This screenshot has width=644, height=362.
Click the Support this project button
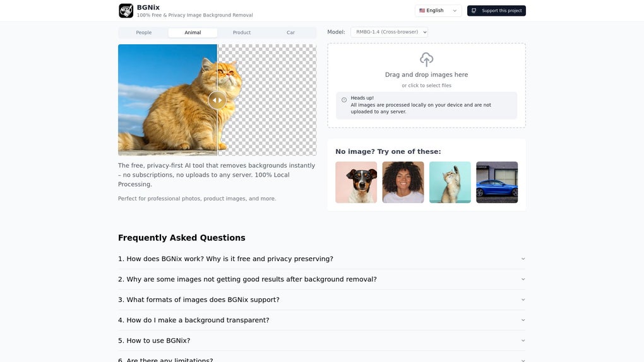496,11
